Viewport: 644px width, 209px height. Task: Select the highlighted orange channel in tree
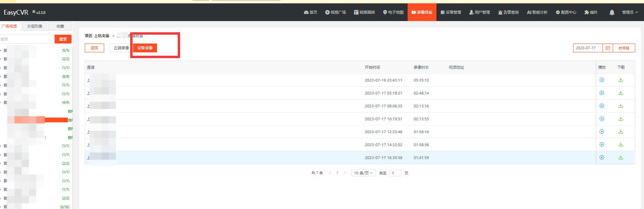pos(37,120)
